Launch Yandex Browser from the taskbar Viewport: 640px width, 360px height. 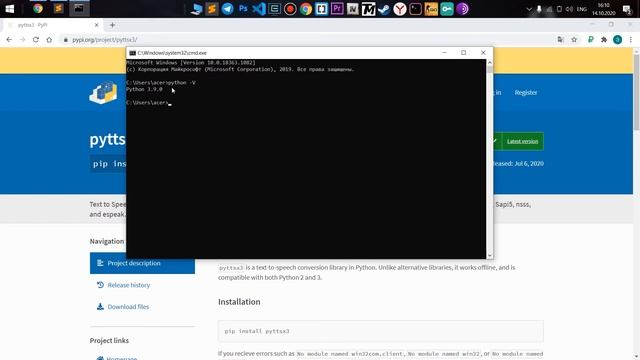400,9
